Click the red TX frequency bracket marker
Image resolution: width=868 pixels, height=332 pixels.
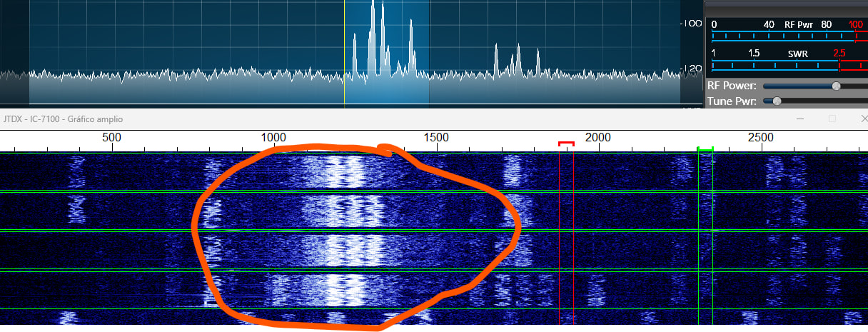pyautogui.click(x=566, y=144)
